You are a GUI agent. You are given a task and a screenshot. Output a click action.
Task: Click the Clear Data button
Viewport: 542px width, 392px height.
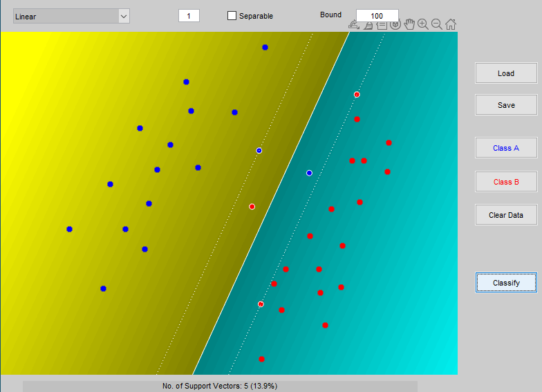(506, 215)
